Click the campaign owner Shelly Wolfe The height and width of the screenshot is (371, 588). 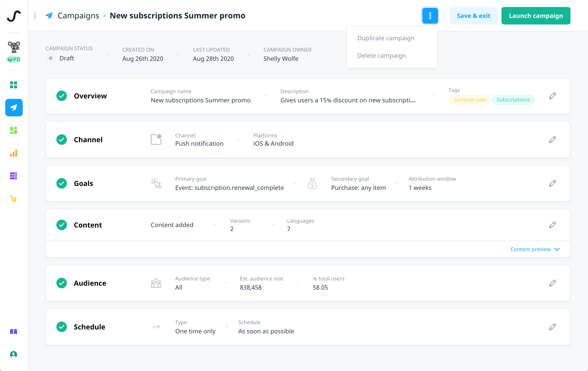[x=281, y=59]
